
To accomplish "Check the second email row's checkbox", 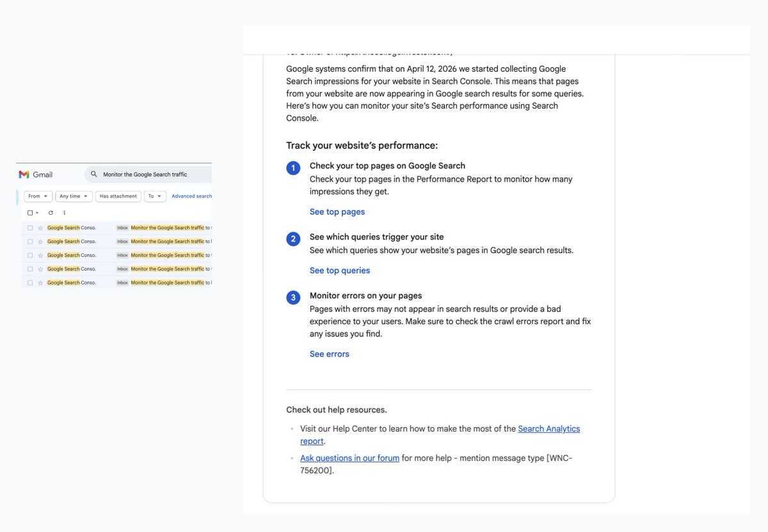I will point(30,242).
